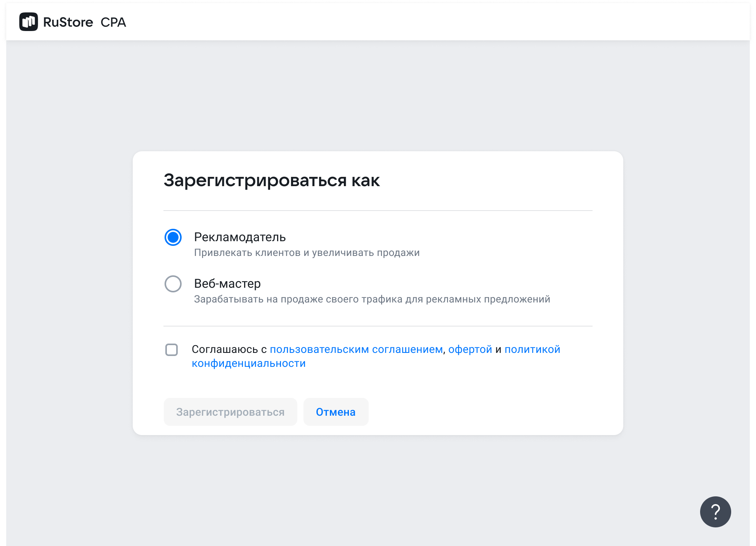Open the пользовательским соглашением link
The width and height of the screenshot is (756, 546).
coord(356,349)
